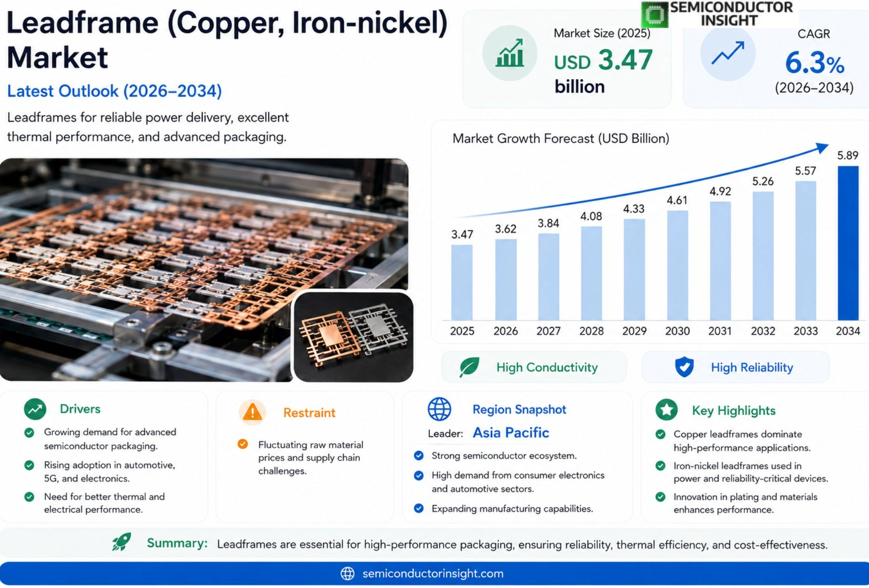Click orange check beside 'Fluctuating raw material'

[243, 444]
